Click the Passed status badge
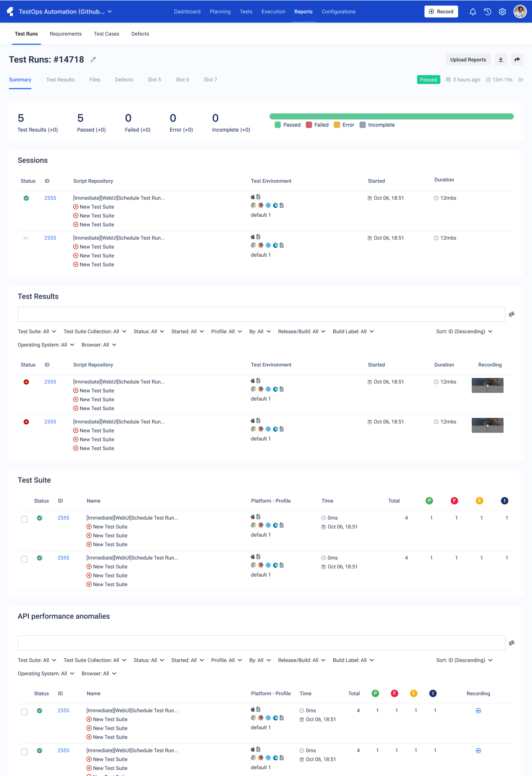 [428, 79]
